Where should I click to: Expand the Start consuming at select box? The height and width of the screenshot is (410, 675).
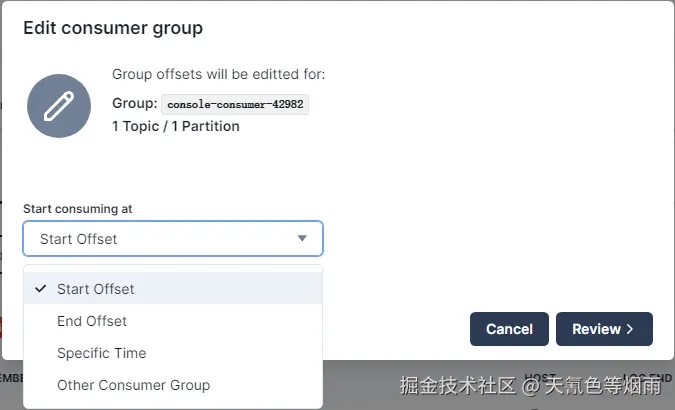pyautogui.click(x=173, y=239)
